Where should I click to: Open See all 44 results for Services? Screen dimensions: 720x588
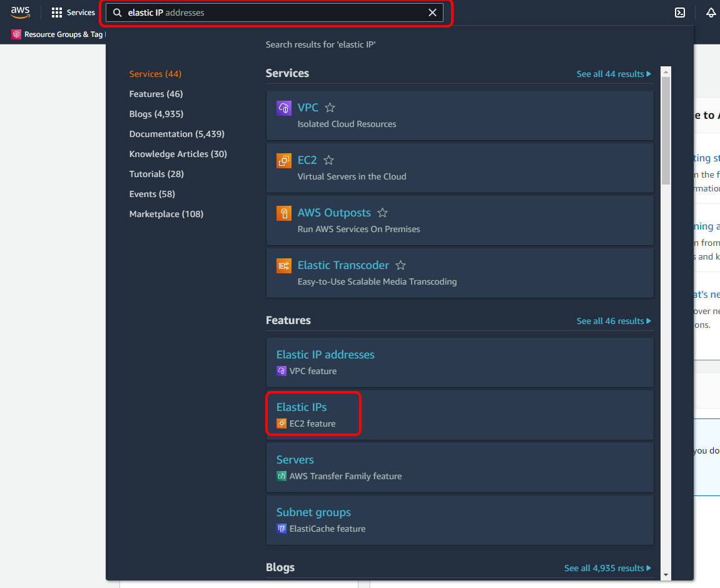[614, 74]
